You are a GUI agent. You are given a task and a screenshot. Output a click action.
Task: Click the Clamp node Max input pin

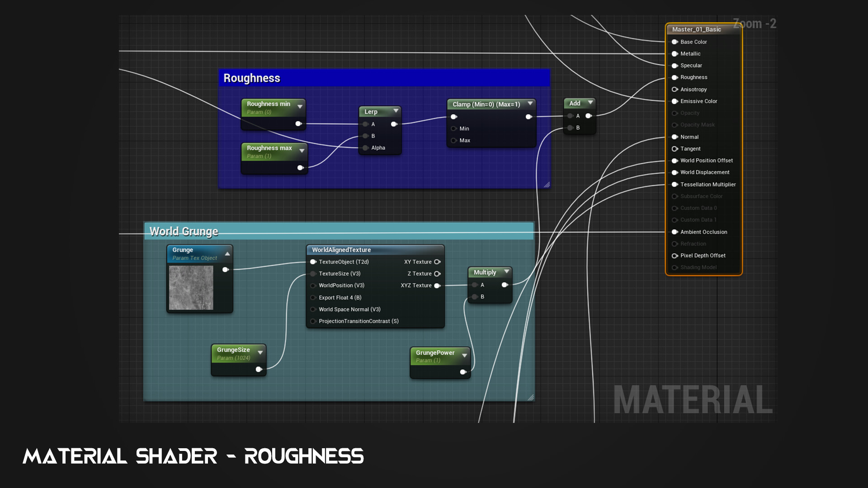point(453,141)
